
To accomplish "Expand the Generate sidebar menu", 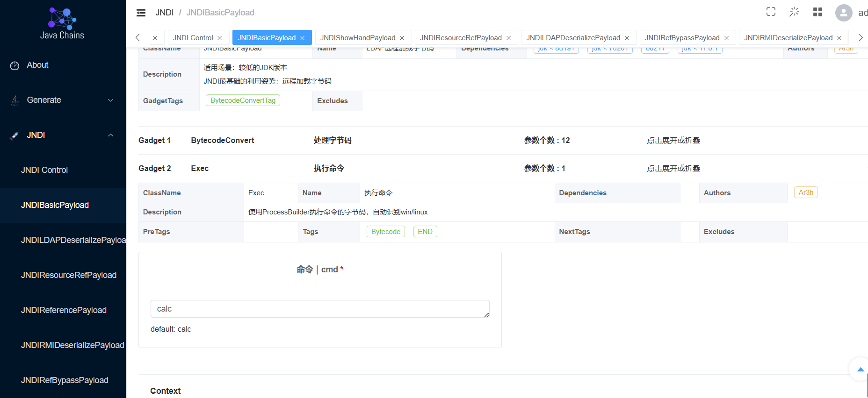I will [63, 100].
